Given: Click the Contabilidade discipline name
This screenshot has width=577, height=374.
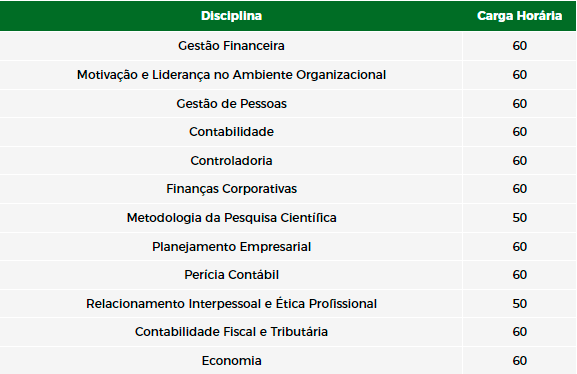Looking at the screenshot, I should (231, 132).
